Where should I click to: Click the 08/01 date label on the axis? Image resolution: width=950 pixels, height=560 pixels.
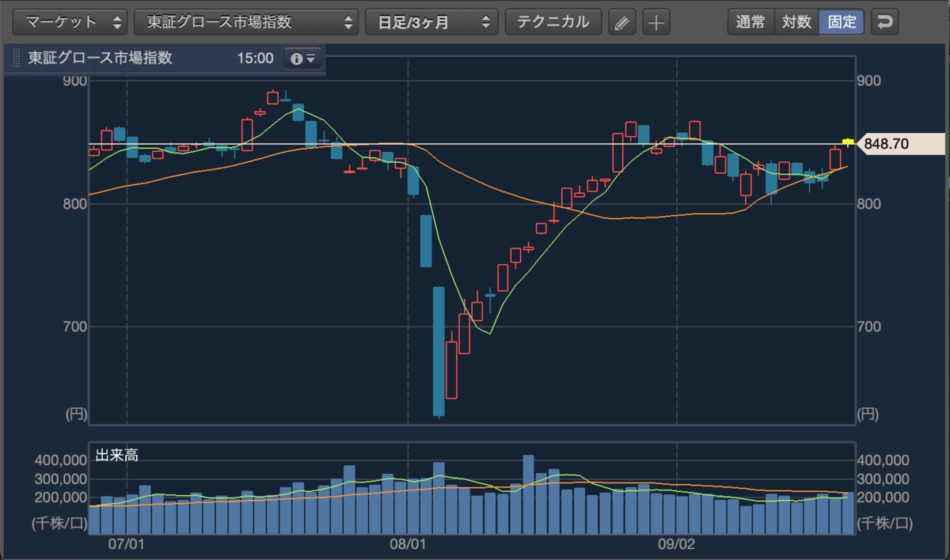[408, 544]
